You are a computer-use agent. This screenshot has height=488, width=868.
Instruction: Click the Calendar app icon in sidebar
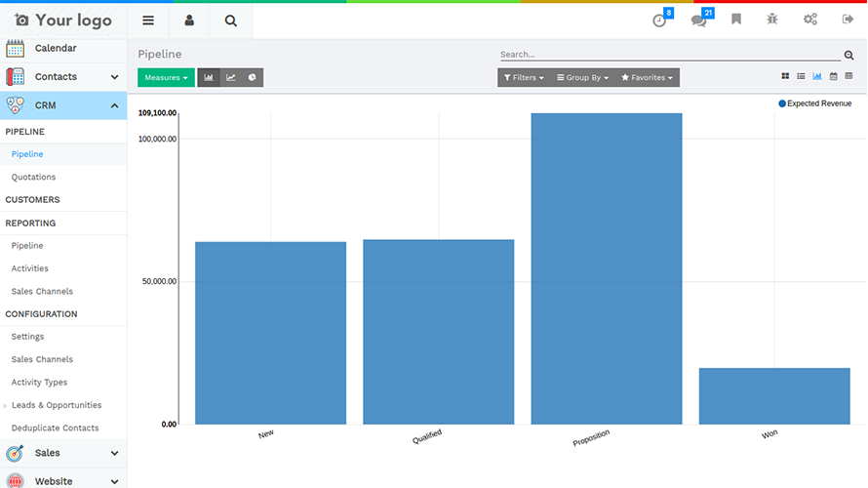(15, 48)
